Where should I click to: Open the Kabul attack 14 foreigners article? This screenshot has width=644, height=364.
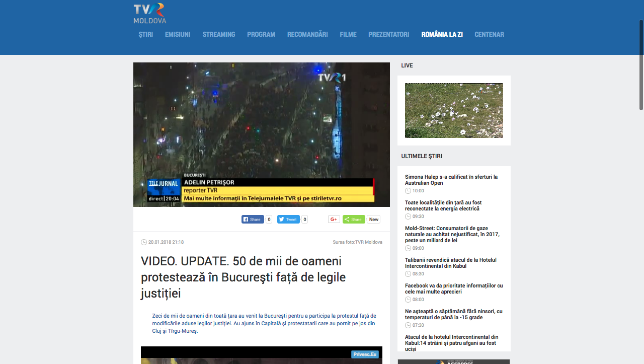coord(452,343)
